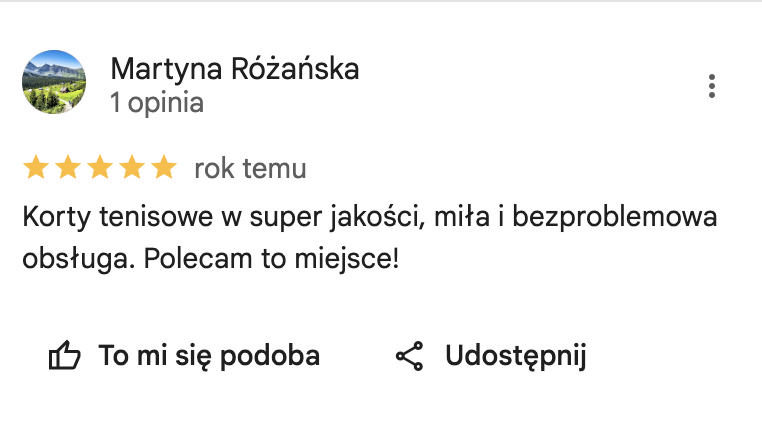Click the thumbs-up icon
The width and height of the screenshot is (762, 424).
(65, 356)
